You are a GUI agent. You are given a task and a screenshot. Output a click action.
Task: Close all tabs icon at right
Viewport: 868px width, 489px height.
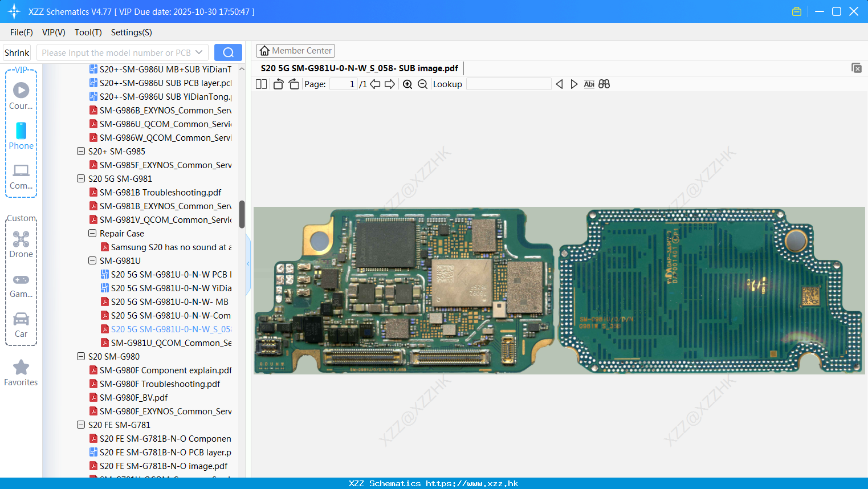pyautogui.click(x=856, y=68)
